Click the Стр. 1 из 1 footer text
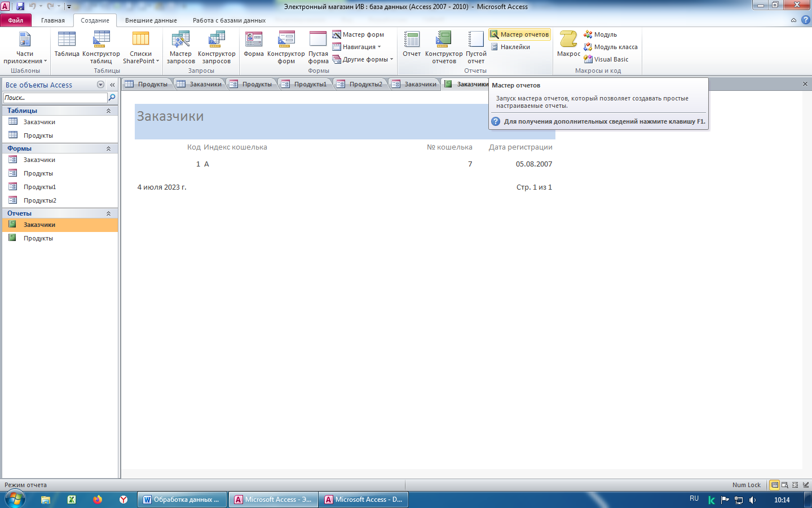Viewport: 812px width, 508px height. point(534,187)
